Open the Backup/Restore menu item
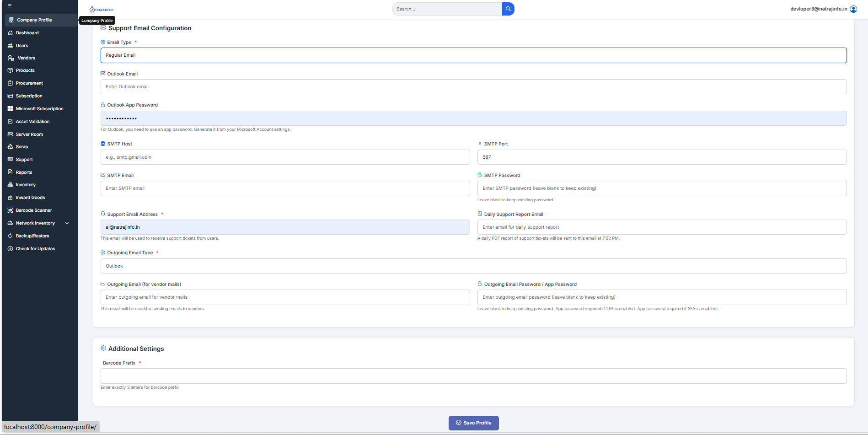The width and height of the screenshot is (868, 435). point(32,236)
